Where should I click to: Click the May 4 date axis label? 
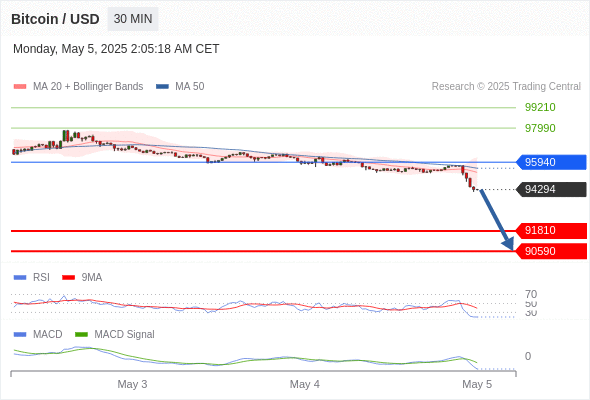(x=305, y=384)
